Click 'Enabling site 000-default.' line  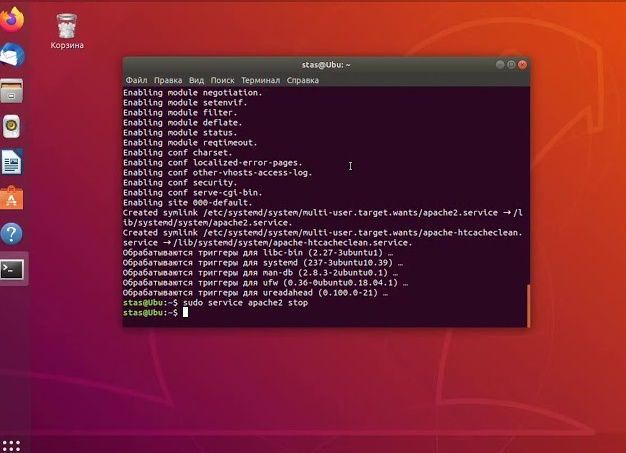[x=187, y=202]
